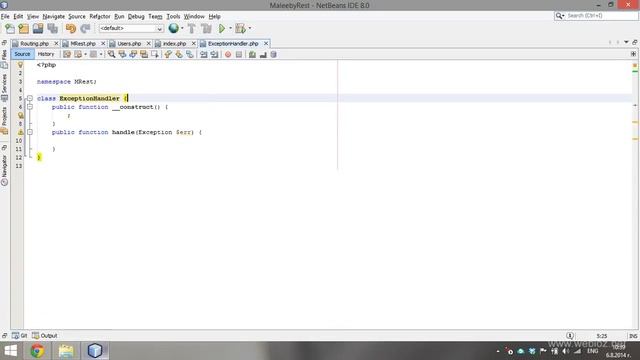
Task: Open Chrome from the taskbar
Action: (x=37, y=351)
